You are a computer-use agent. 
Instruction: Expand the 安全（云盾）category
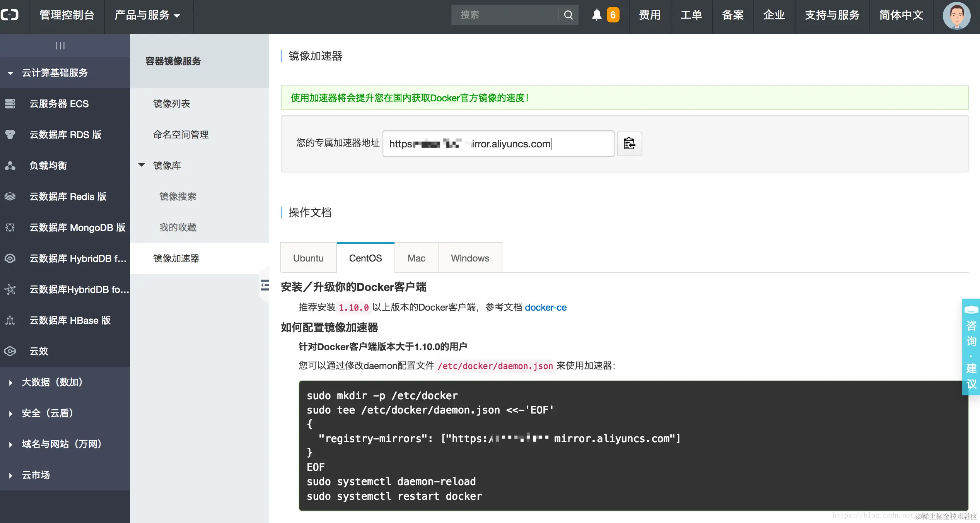pyautogui.click(x=11, y=414)
